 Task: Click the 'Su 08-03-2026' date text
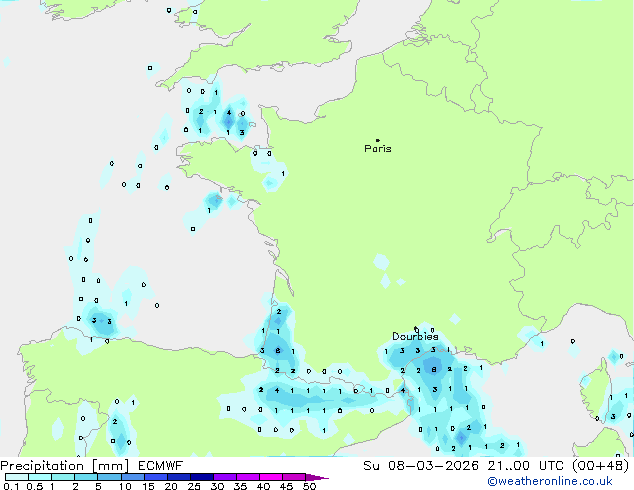click(421, 465)
